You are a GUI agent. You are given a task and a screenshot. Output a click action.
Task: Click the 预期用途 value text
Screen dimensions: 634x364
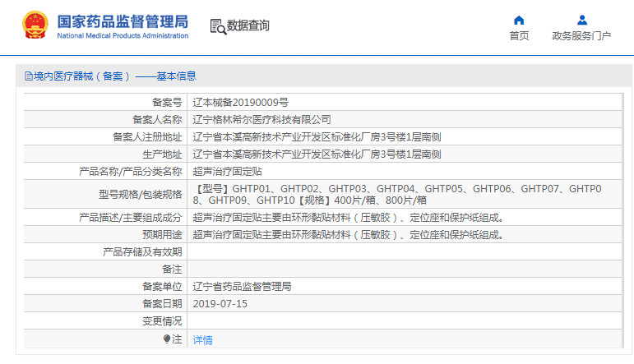[348, 235]
